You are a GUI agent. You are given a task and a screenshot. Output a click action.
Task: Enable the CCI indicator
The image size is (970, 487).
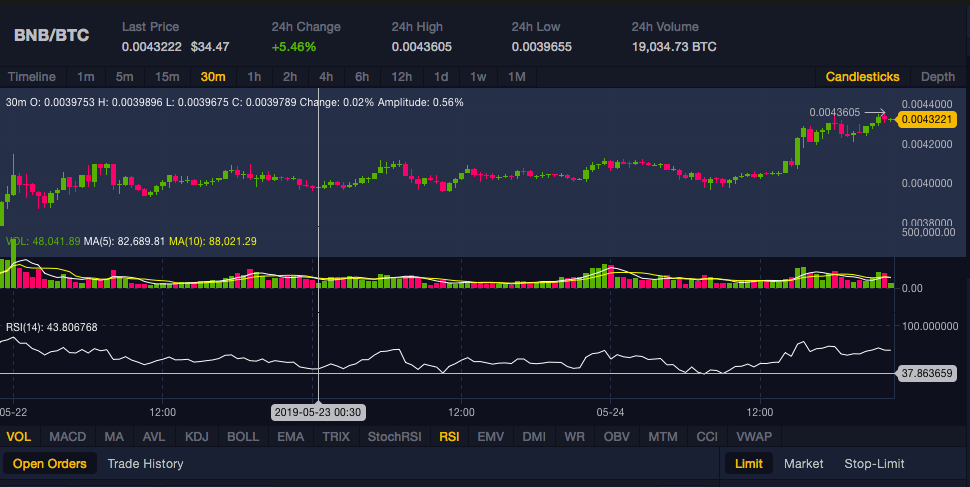pyautogui.click(x=707, y=436)
